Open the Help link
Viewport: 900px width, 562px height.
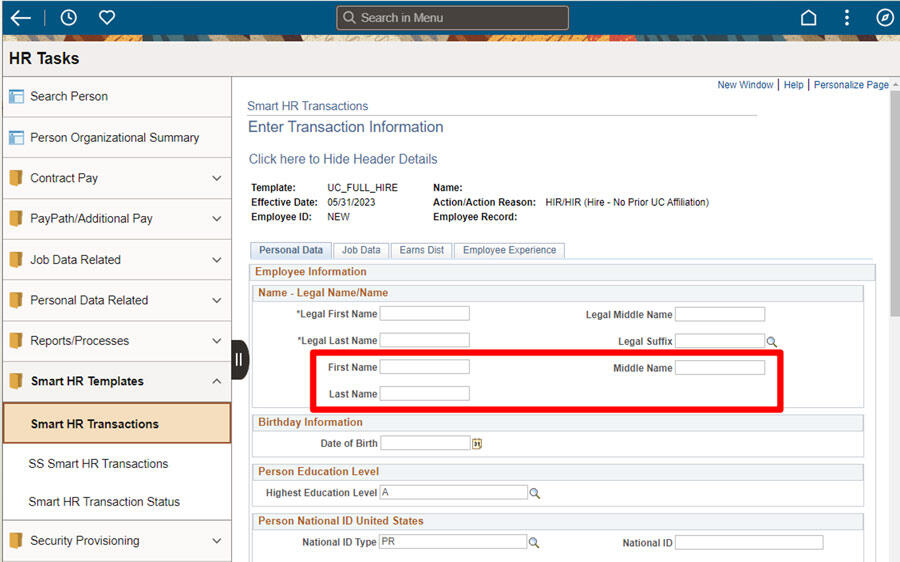coord(794,85)
